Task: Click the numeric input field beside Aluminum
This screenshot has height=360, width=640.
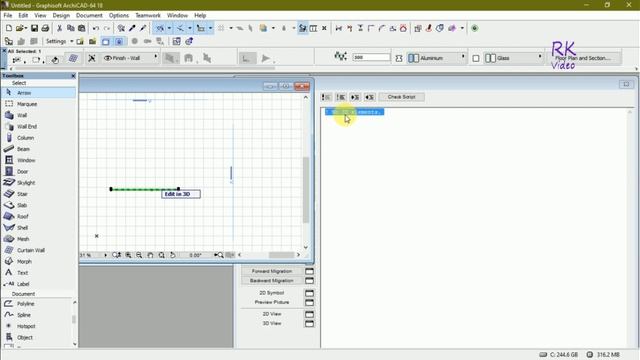Action: (371, 58)
